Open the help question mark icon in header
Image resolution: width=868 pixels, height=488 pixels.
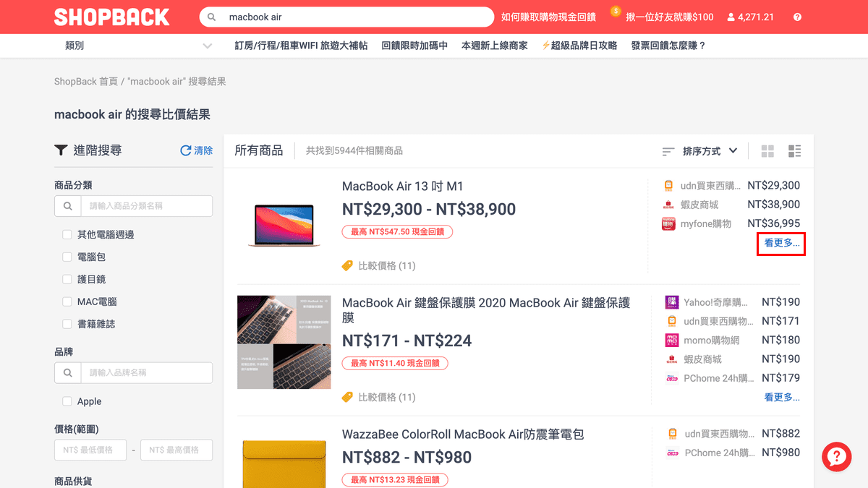point(796,16)
